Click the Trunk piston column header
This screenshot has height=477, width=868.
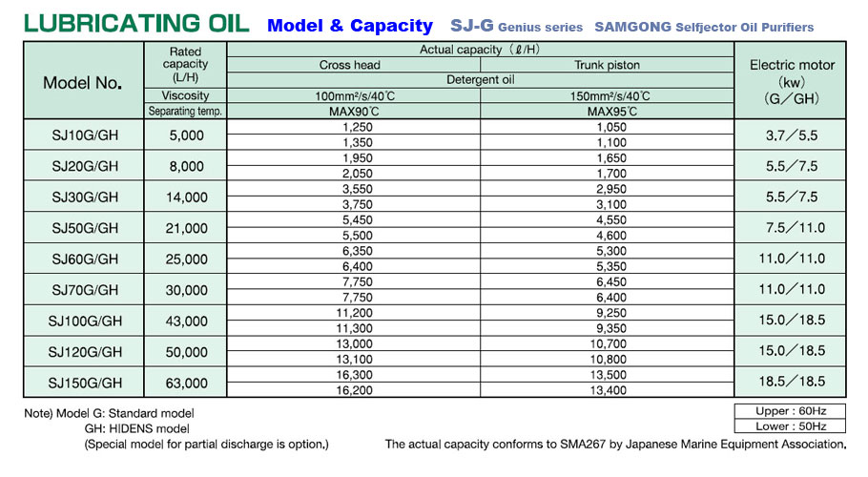(608, 65)
